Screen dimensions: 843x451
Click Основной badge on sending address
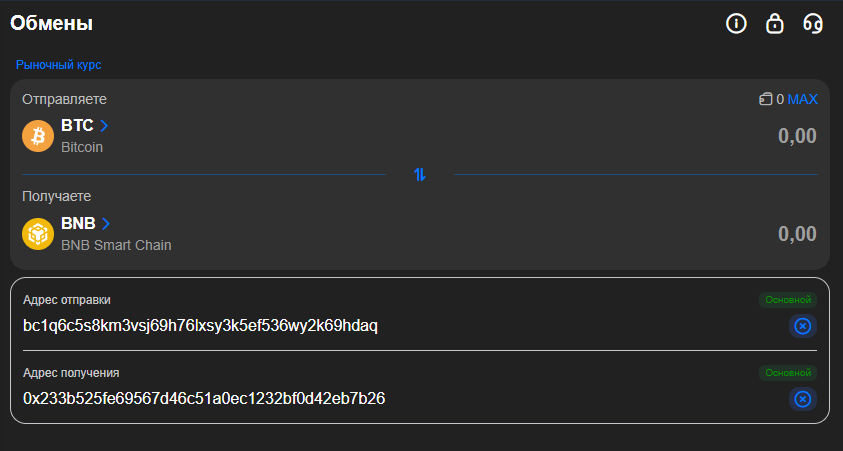(x=788, y=299)
